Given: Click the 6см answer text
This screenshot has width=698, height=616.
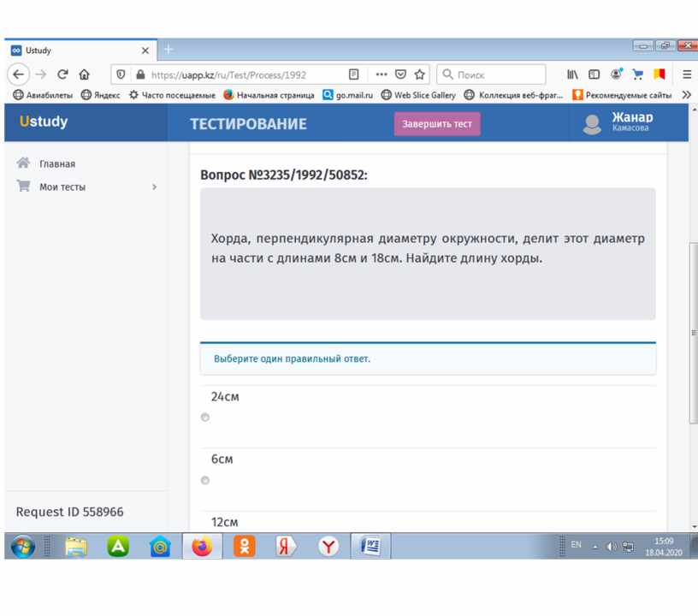Looking at the screenshot, I should (x=222, y=459).
